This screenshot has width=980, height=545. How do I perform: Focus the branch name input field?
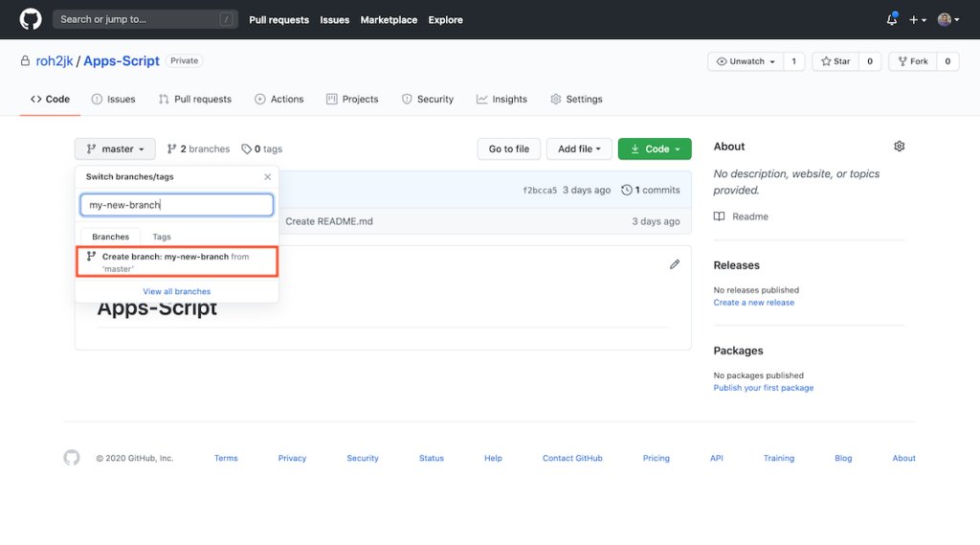177,205
